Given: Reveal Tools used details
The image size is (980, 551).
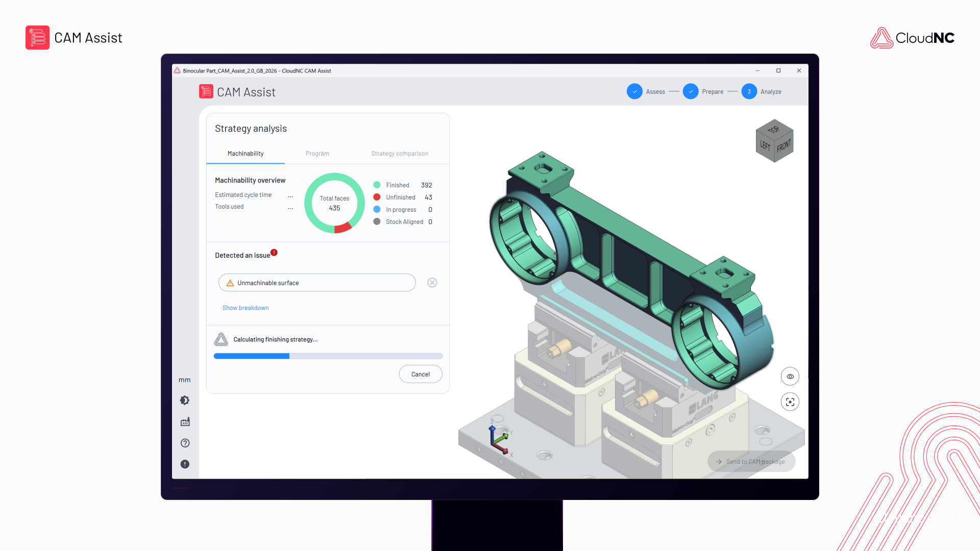Looking at the screenshot, I should pos(290,208).
